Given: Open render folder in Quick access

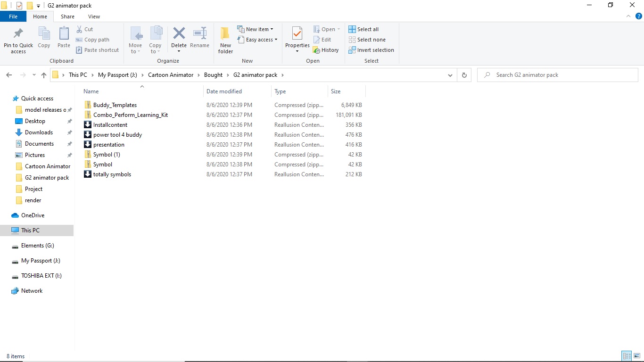Looking at the screenshot, I should [33, 200].
